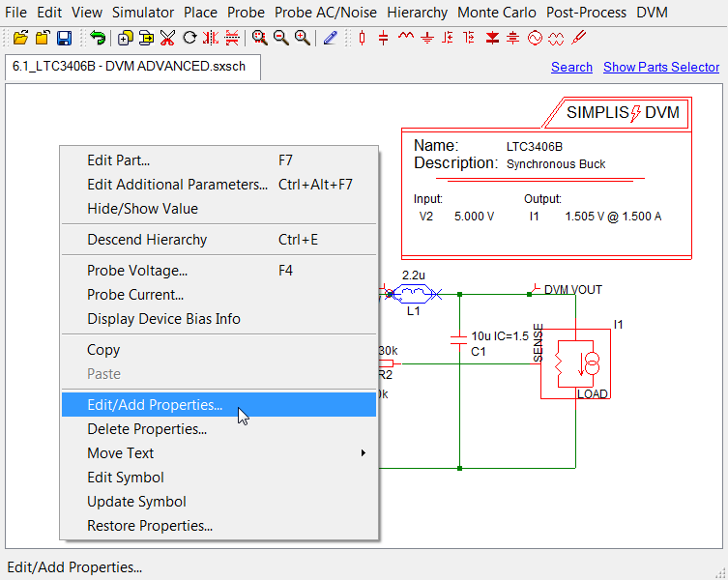Image resolution: width=728 pixels, height=580 pixels.
Task: Select the pencil wire drawing tool
Action: point(331,38)
